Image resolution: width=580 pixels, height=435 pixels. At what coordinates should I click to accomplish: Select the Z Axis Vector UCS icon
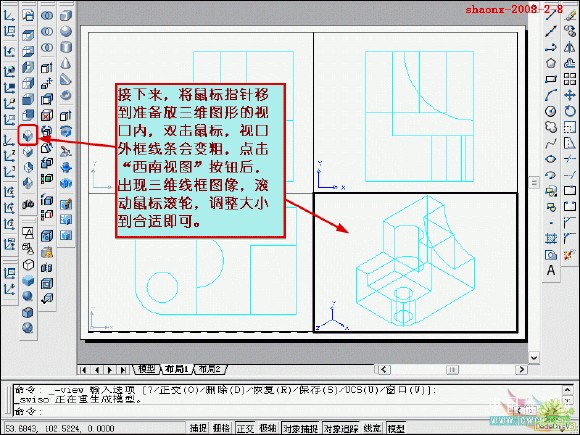[9, 156]
